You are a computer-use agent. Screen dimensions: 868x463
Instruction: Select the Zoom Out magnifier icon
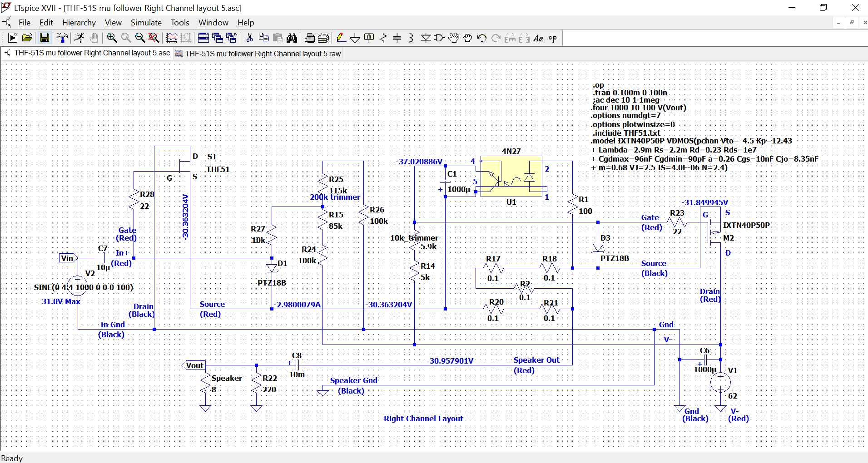point(140,38)
